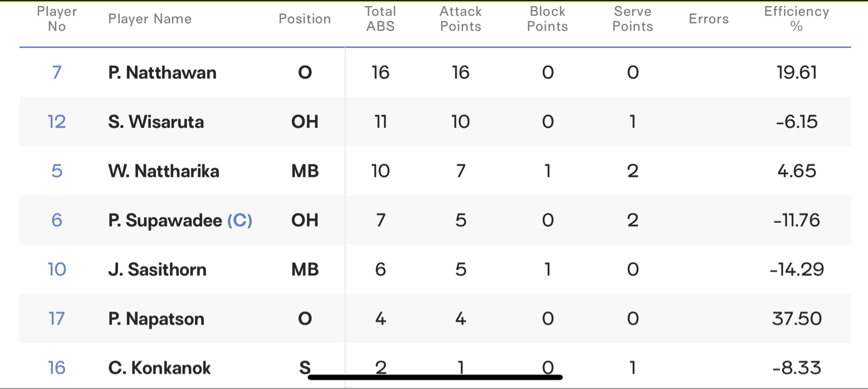Click the home indicator bar
Viewport: 868px width, 389px height.
coord(435,377)
